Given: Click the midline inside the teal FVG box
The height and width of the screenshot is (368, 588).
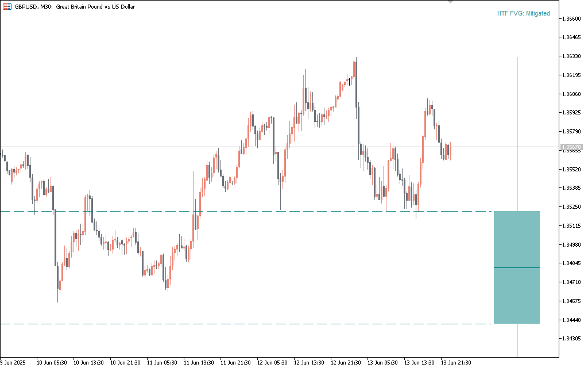Looking at the screenshot, I should click(x=516, y=268).
